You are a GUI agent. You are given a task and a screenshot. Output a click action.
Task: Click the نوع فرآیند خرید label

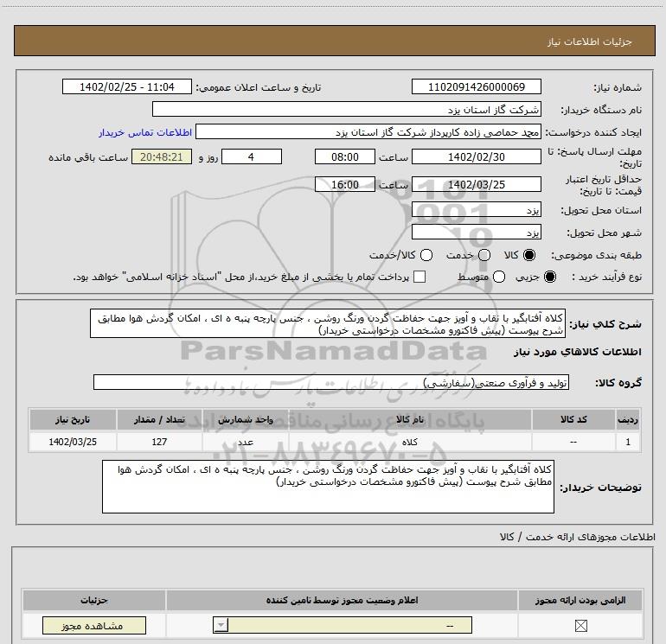pos(606,277)
